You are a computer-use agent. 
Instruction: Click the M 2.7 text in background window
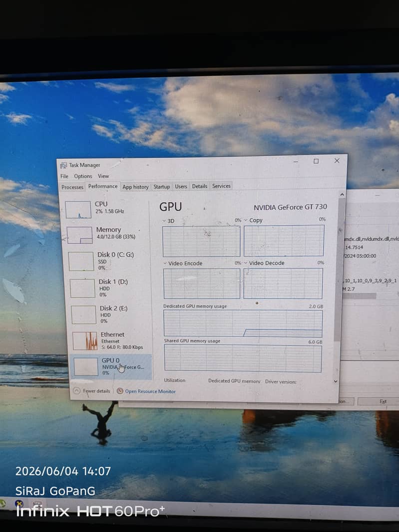coord(349,289)
